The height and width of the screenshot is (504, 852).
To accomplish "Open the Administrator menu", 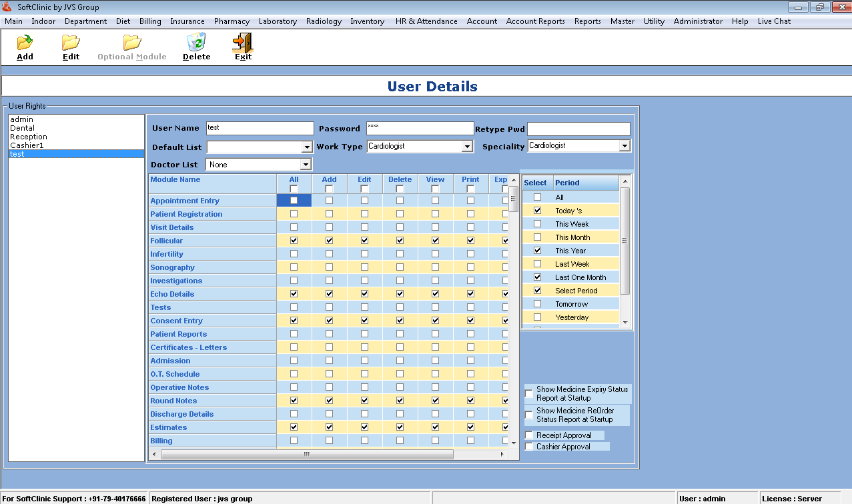I will pos(698,21).
